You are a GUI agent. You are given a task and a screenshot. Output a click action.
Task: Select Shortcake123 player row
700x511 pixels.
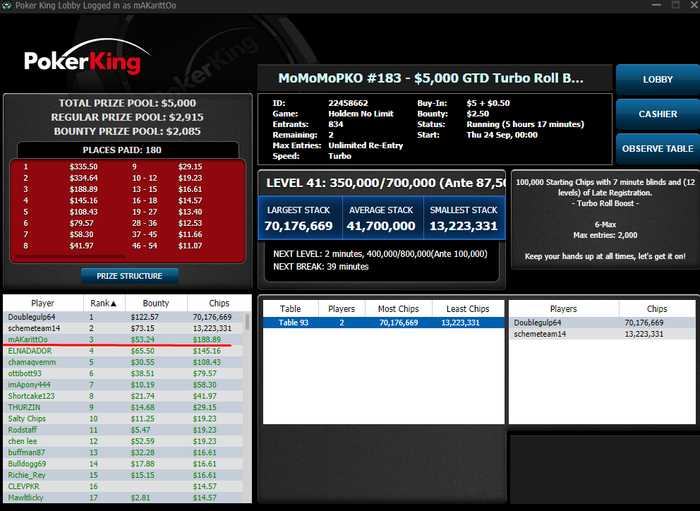tap(124, 396)
